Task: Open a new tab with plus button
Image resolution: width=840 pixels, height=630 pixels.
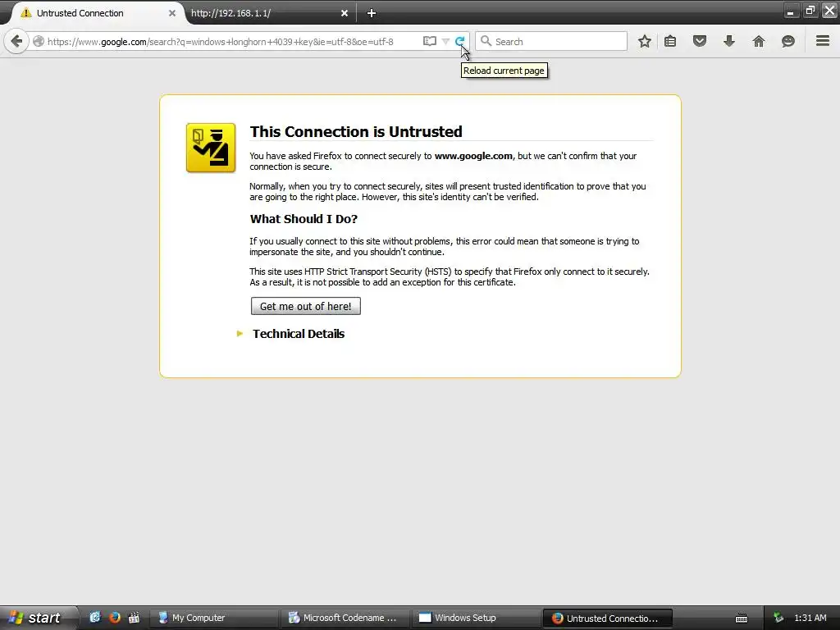Action: tap(372, 13)
